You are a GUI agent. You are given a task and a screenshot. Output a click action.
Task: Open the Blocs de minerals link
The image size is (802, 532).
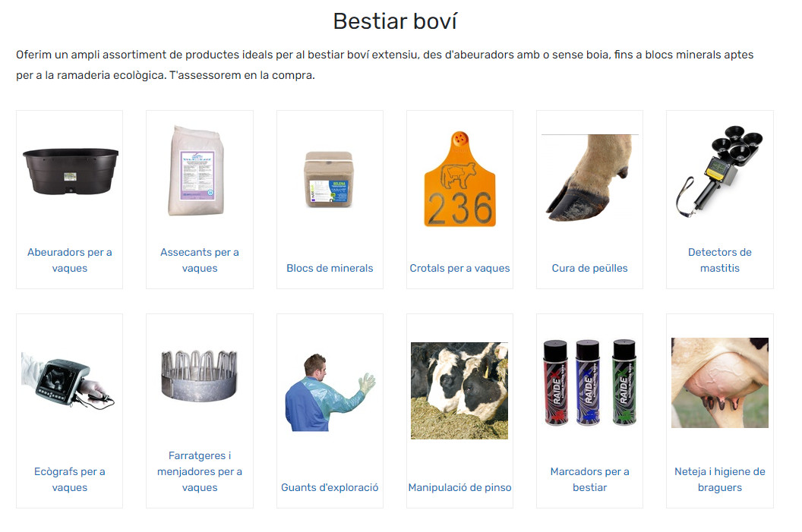330,268
